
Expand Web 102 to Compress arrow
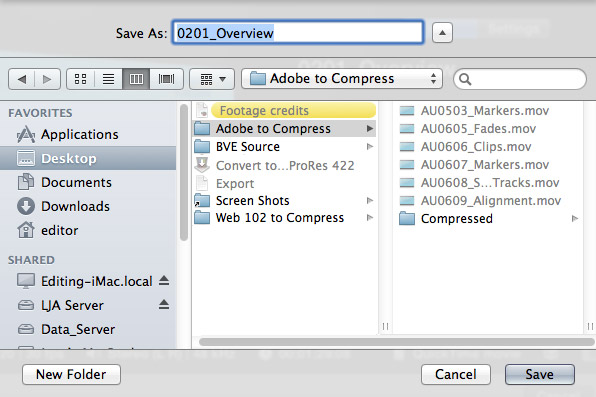pos(369,218)
